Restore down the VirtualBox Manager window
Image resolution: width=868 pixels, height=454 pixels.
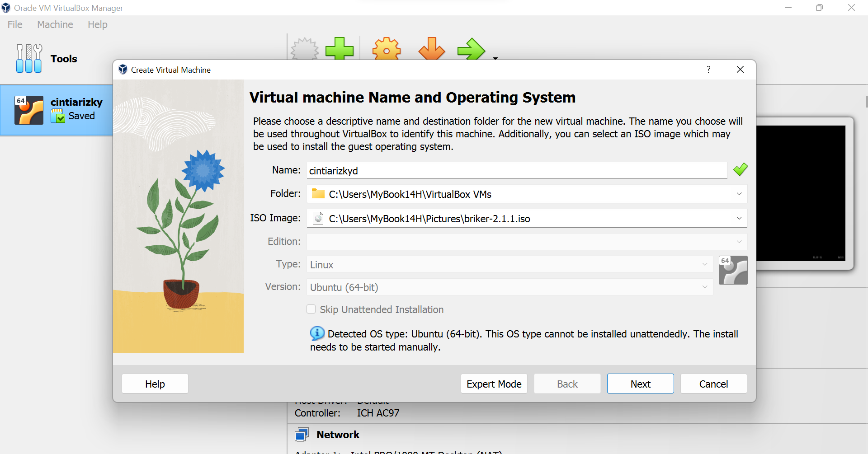819,8
